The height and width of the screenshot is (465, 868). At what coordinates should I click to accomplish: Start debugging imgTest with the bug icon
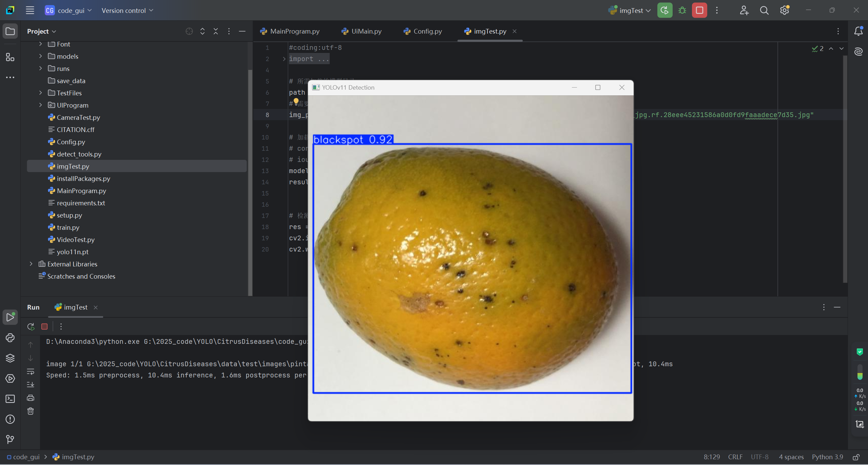(682, 10)
